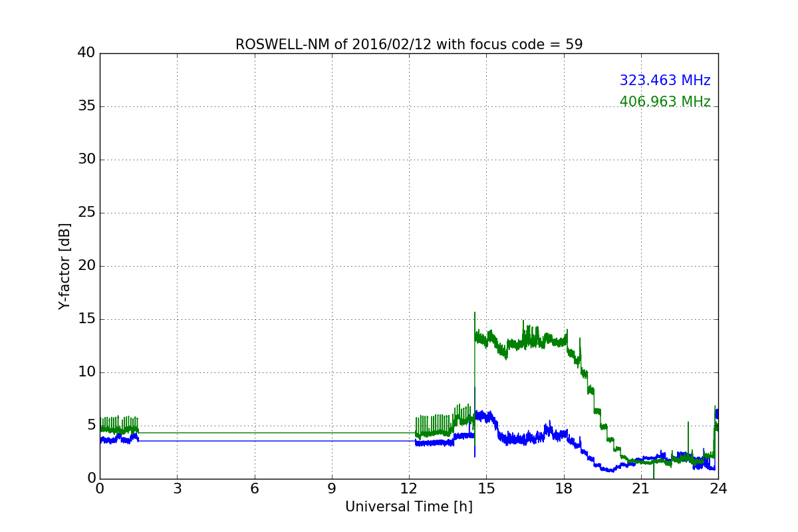Click the y-axis tick label '5'
The image size is (798, 532).
pyautogui.click(x=90, y=426)
